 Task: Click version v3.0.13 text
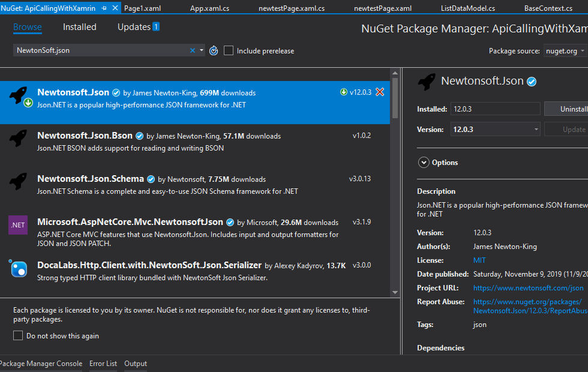[x=359, y=179]
